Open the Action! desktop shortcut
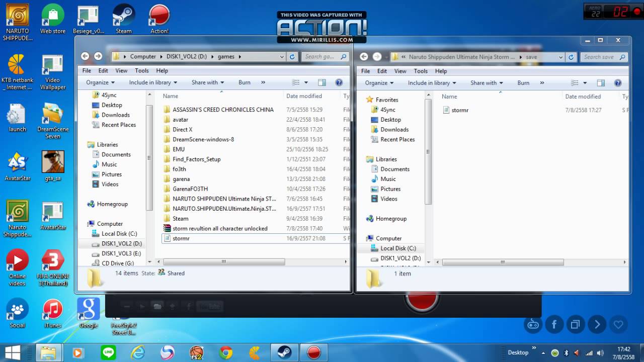This screenshot has height=362, width=644. pos(159,19)
